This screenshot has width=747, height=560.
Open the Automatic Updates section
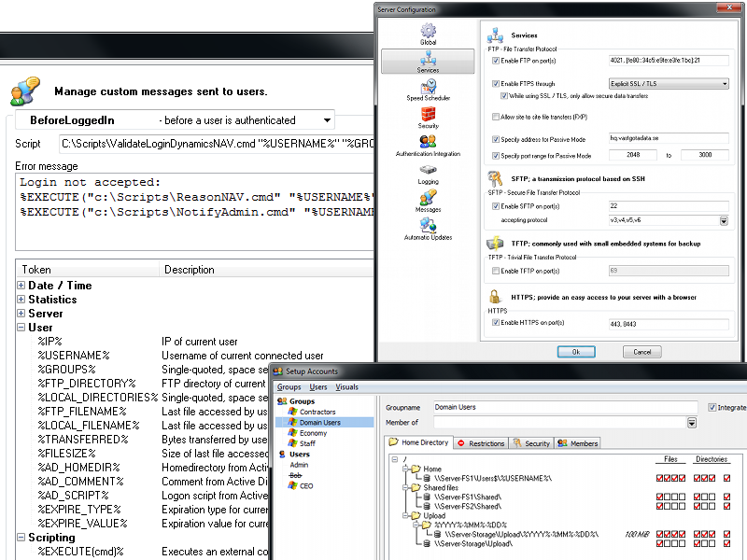pos(428,227)
